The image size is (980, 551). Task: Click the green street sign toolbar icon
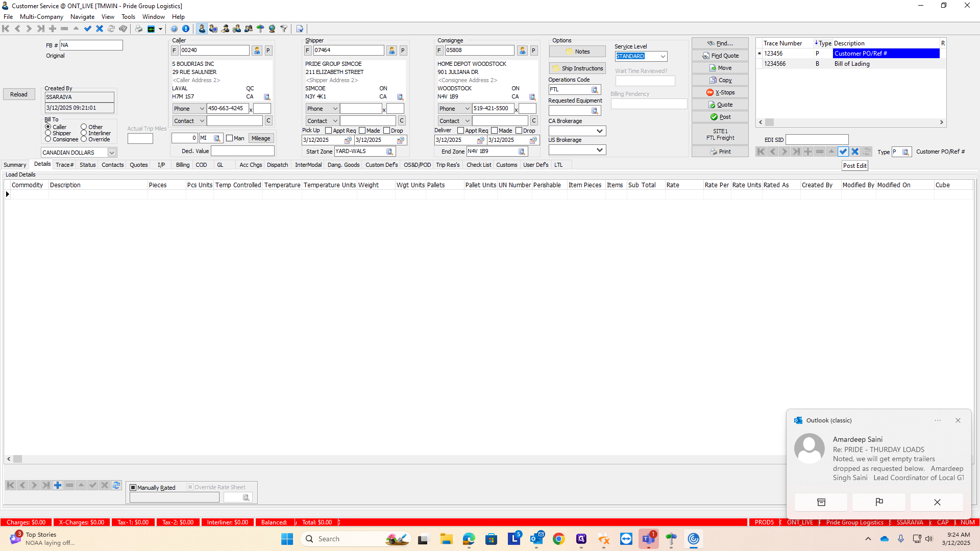260,29
